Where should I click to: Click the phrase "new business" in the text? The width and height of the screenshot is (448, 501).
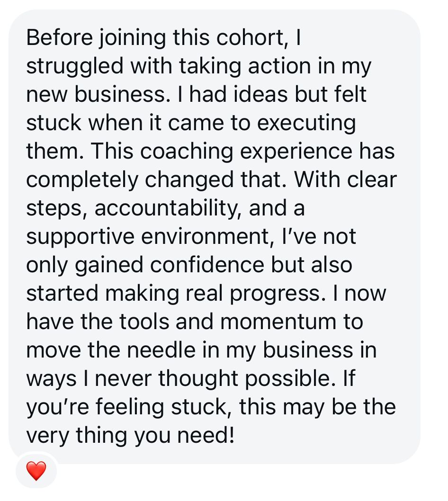[99, 94]
